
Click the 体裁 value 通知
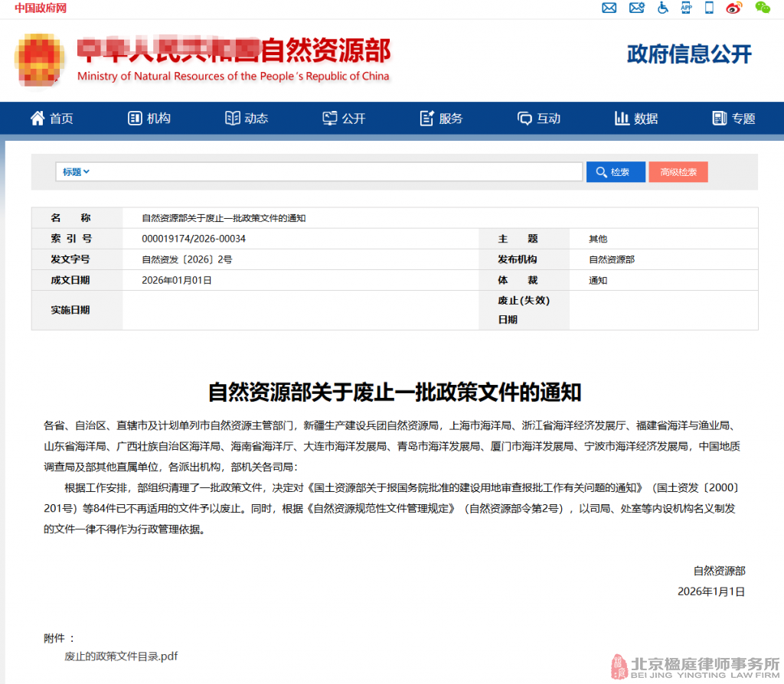coord(598,280)
